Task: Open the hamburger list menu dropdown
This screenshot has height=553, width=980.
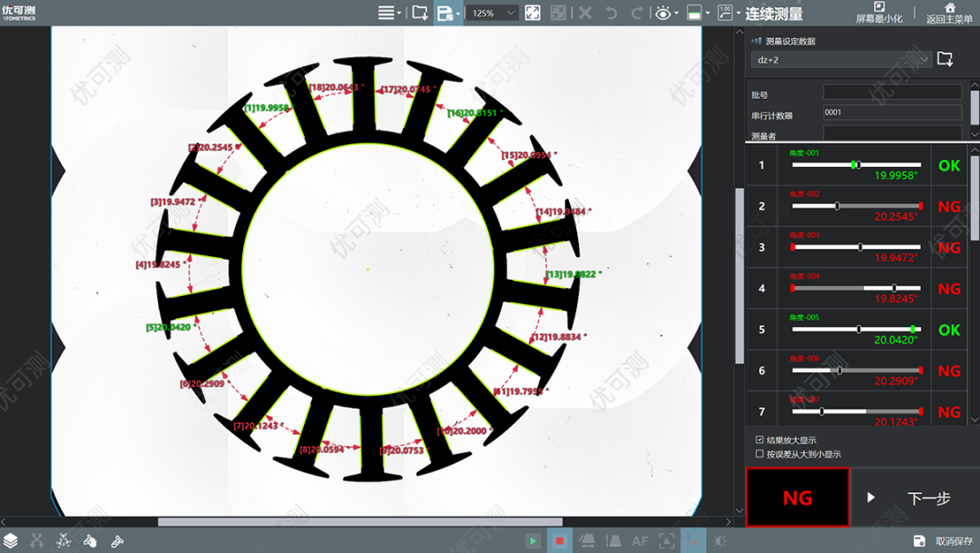Action: tap(389, 13)
